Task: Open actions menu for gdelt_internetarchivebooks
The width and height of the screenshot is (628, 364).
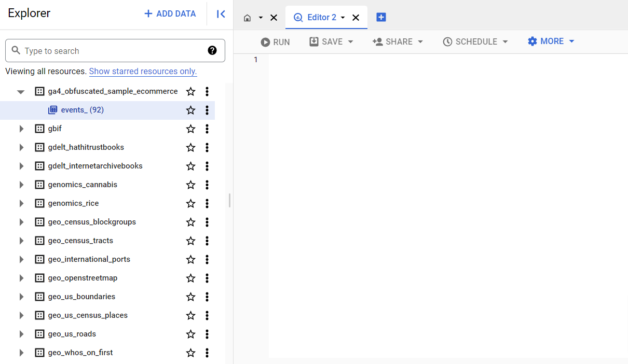Action: pos(207,166)
